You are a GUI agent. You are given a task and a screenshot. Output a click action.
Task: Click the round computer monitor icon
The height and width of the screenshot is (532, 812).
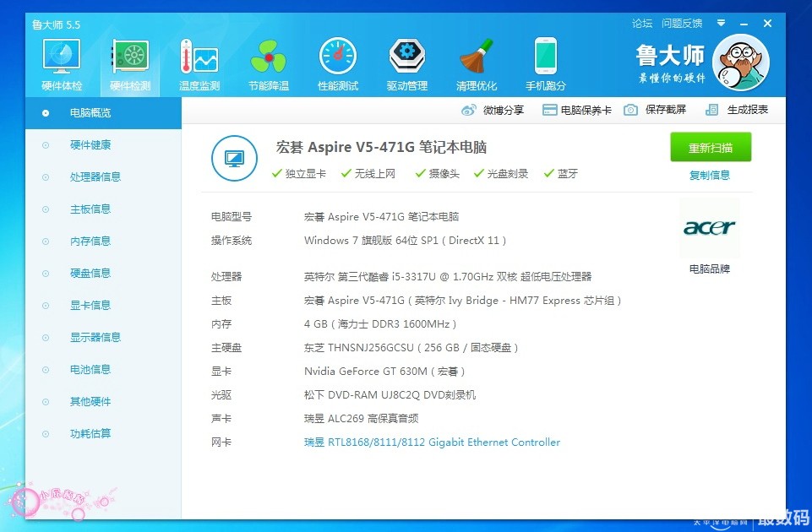234,159
